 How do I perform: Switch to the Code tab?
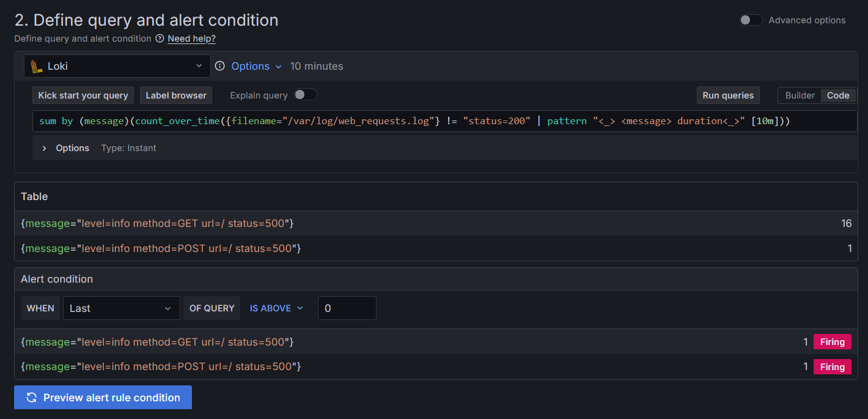tap(838, 95)
